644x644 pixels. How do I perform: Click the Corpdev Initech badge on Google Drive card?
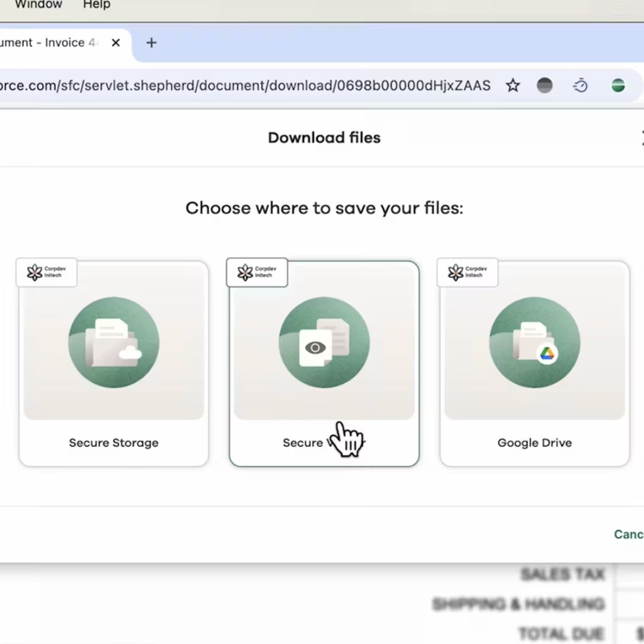467,272
